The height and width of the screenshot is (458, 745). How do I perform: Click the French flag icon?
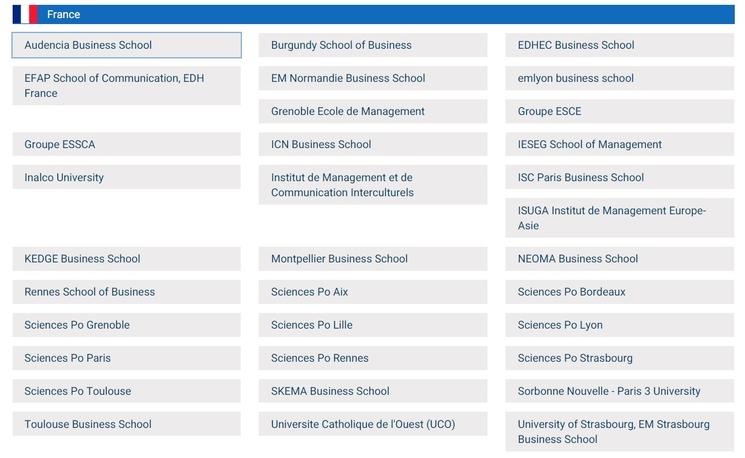click(25, 14)
